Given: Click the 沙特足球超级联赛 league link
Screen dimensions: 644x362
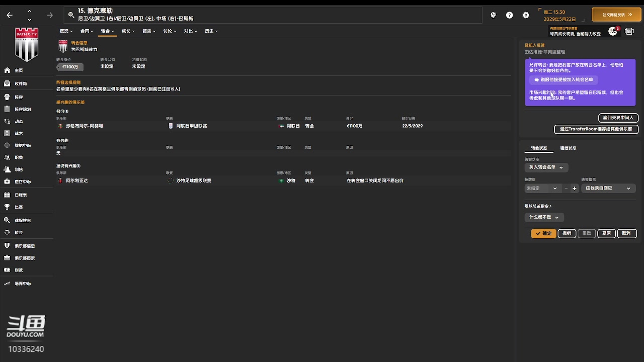Looking at the screenshot, I should (194, 180).
